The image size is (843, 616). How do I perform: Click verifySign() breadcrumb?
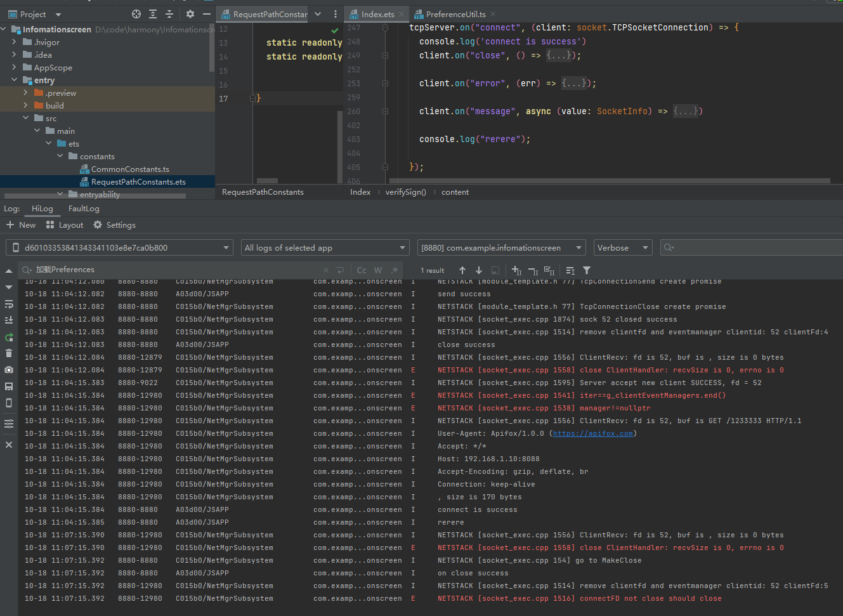tap(406, 192)
